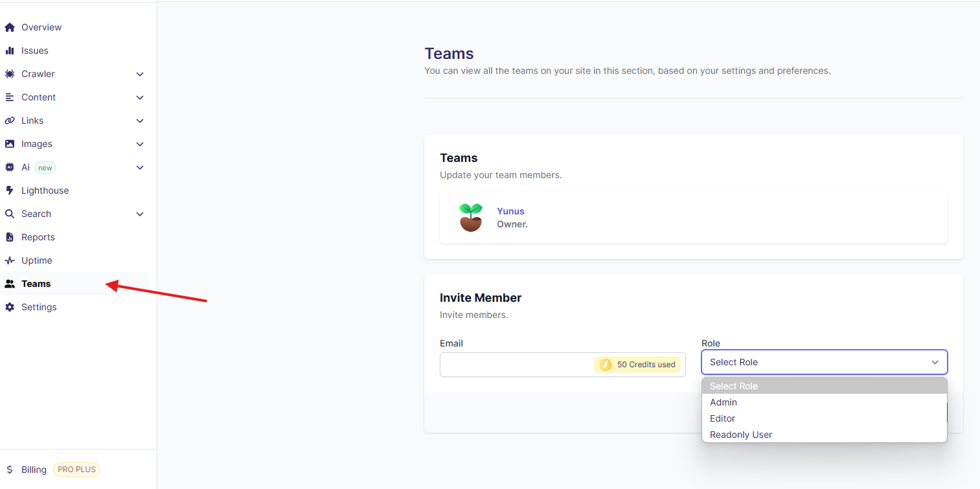Click the Issues bar chart icon
980x489 pixels.
click(10, 51)
